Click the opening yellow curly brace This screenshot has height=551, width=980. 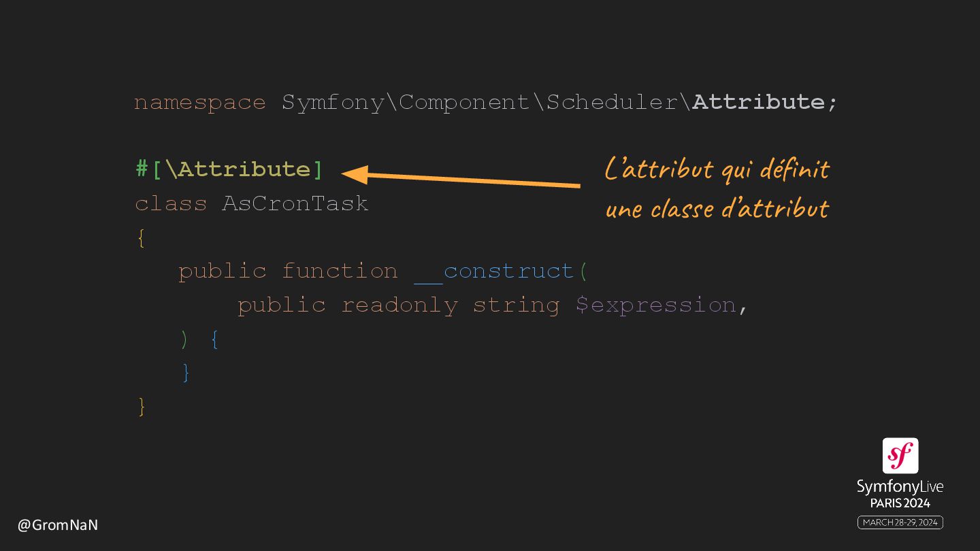click(x=141, y=238)
